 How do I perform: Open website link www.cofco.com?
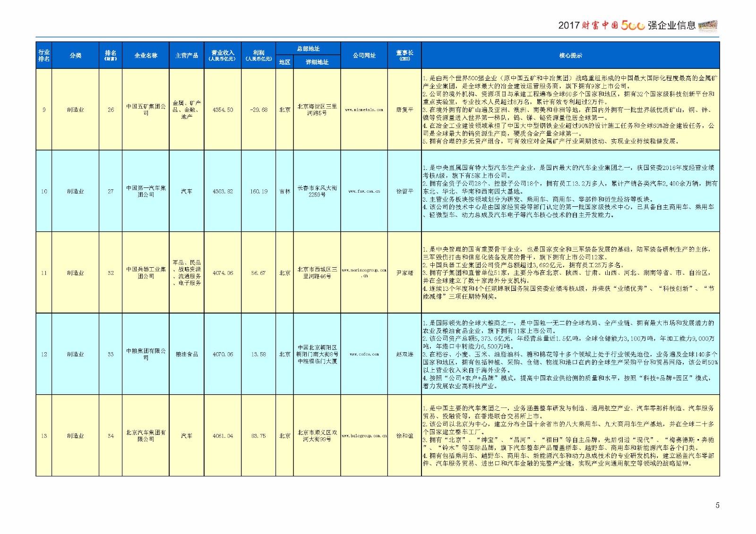pyautogui.click(x=364, y=354)
